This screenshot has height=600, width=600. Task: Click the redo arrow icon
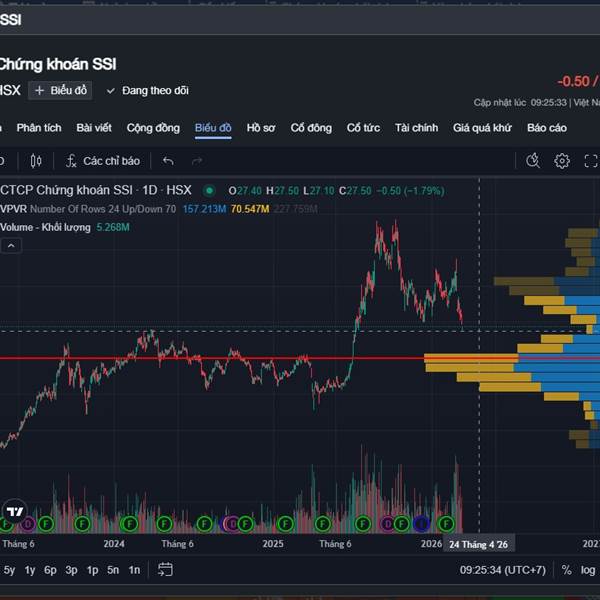click(197, 161)
